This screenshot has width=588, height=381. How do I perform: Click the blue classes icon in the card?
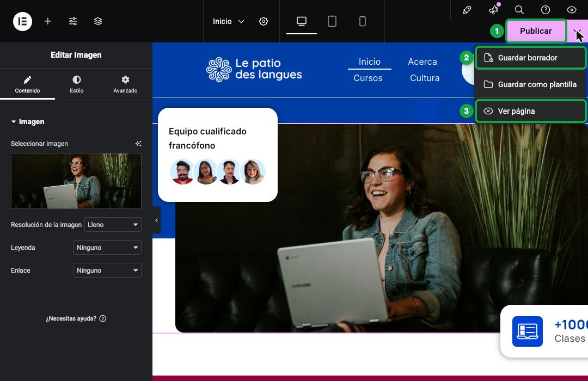pyautogui.click(x=527, y=331)
